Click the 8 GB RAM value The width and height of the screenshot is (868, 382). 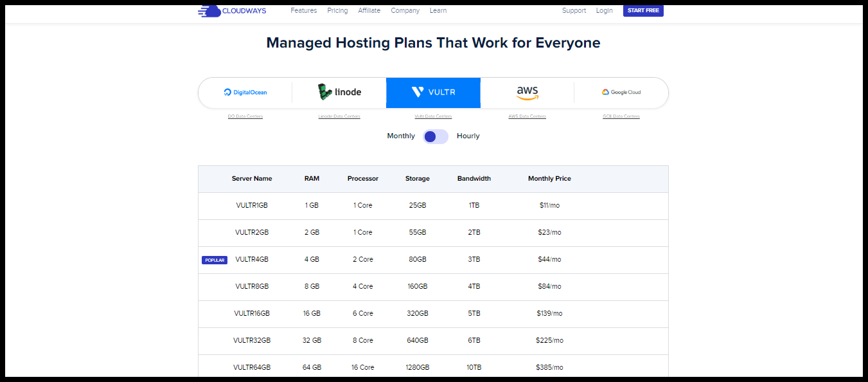[312, 287]
